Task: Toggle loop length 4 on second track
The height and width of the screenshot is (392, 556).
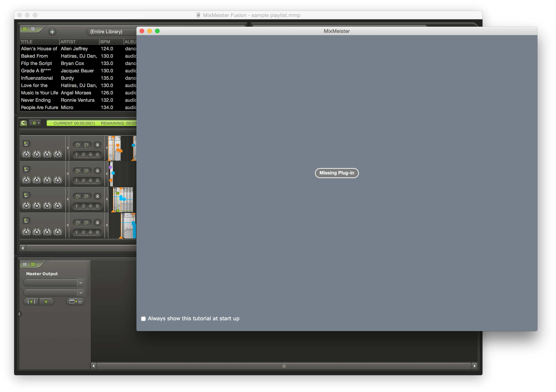Action: click(x=90, y=180)
